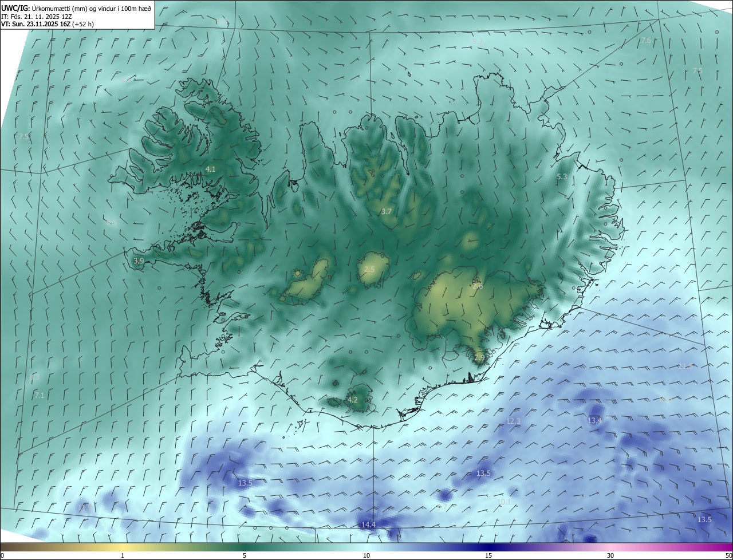Select the 15 tick on the color scale
This screenshot has width=733, height=560.
pyautogui.click(x=488, y=555)
